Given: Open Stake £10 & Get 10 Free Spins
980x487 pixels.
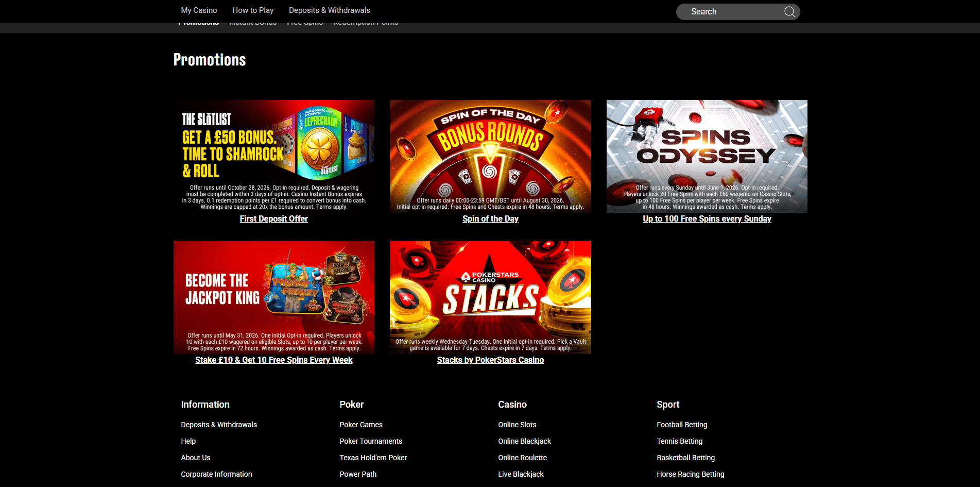Looking at the screenshot, I should click(x=273, y=360).
